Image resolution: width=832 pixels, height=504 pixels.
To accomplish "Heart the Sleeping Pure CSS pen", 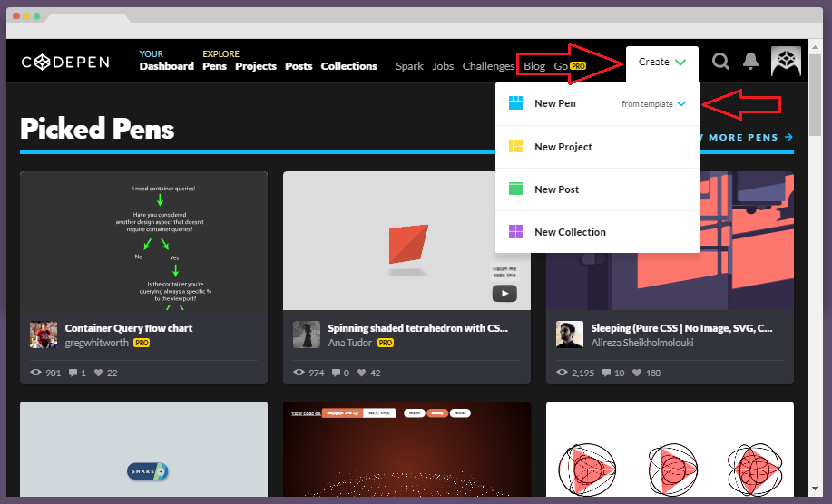I will point(637,373).
